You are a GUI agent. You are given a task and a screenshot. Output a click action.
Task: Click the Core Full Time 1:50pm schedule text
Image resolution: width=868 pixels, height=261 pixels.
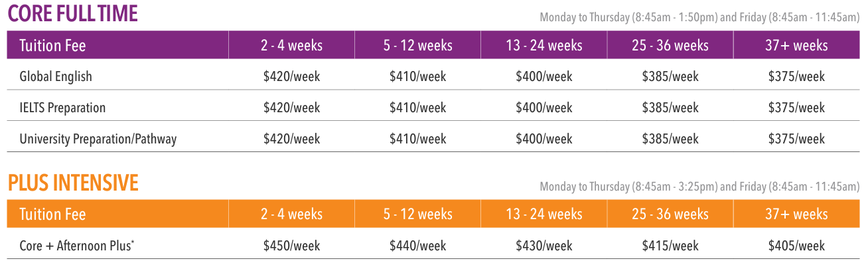point(700,17)
